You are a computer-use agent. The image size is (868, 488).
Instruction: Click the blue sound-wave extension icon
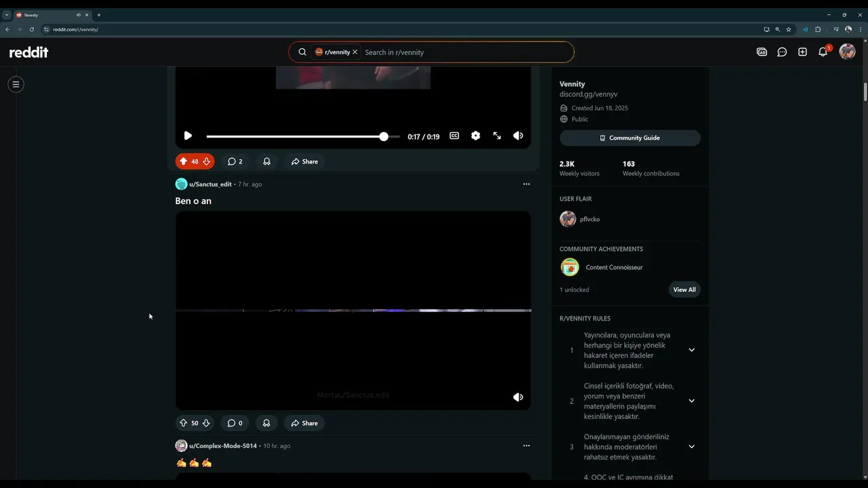pyautogui.click(x=806, y=29)
